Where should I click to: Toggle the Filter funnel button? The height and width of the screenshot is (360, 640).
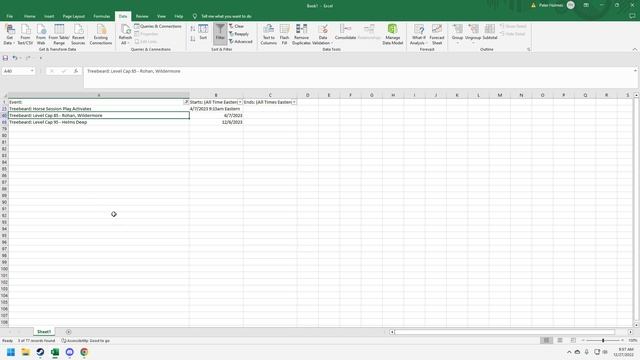point(220,33)
